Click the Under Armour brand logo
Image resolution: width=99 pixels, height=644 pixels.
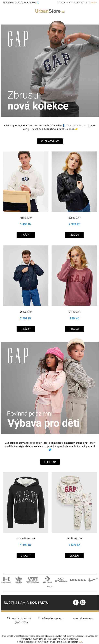pyautogui.click(x=6, y=580)
